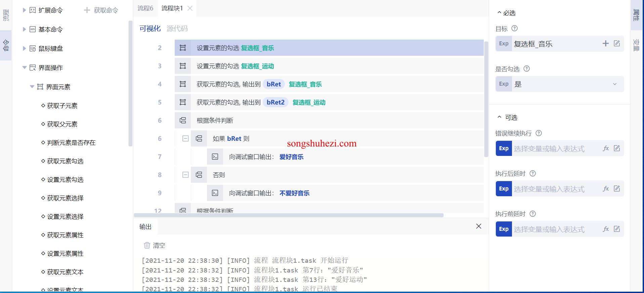
Task: Click the editor vertical scrollbar
Action: point(486,99)
